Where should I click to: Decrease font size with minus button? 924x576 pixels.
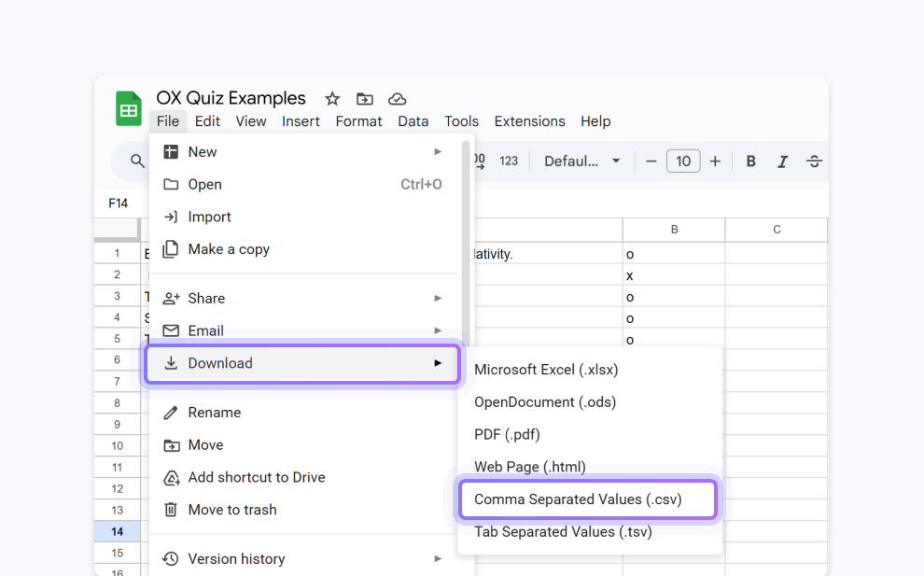click(x=651, y=162)
